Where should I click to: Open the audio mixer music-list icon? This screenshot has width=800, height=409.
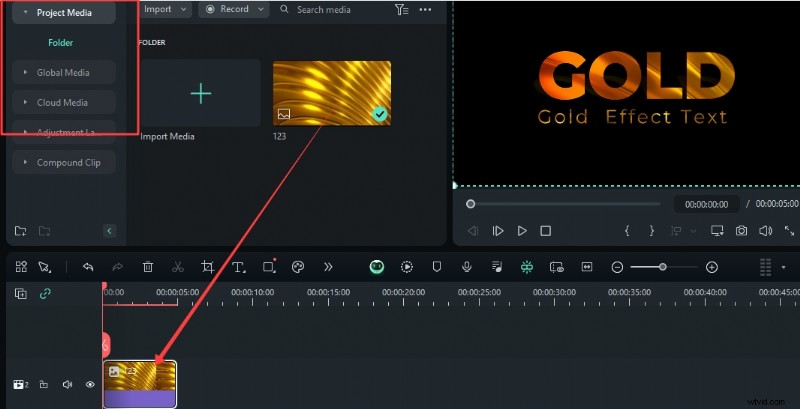coord(496,267)
